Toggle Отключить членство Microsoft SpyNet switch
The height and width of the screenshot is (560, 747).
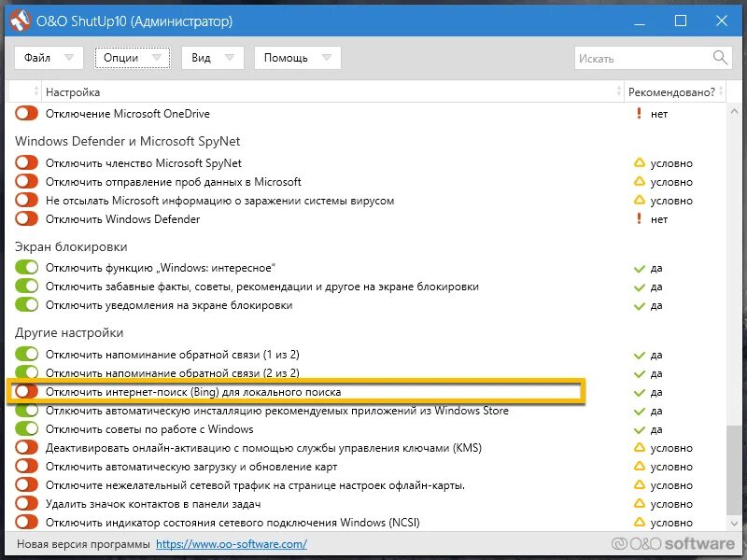tap(26, 162)
